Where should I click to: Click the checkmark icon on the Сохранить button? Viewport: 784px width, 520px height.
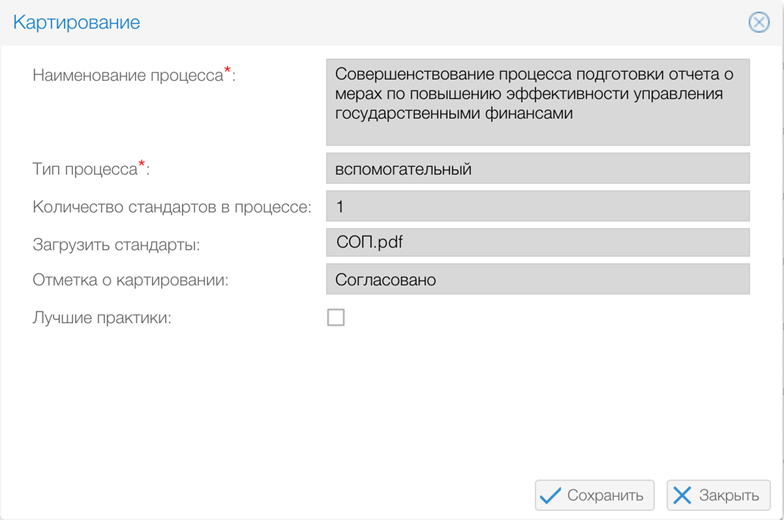(550, 495)
